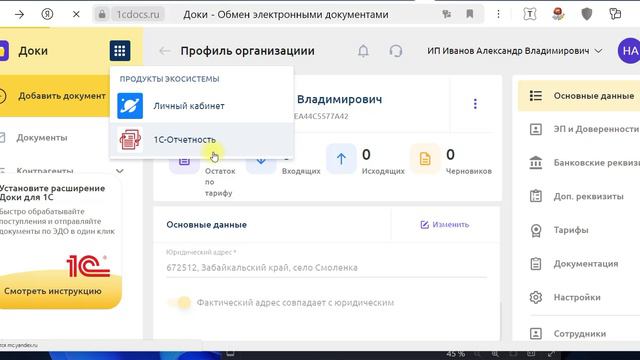
Task: Click browser forward arrow
Action: (19, 15)
